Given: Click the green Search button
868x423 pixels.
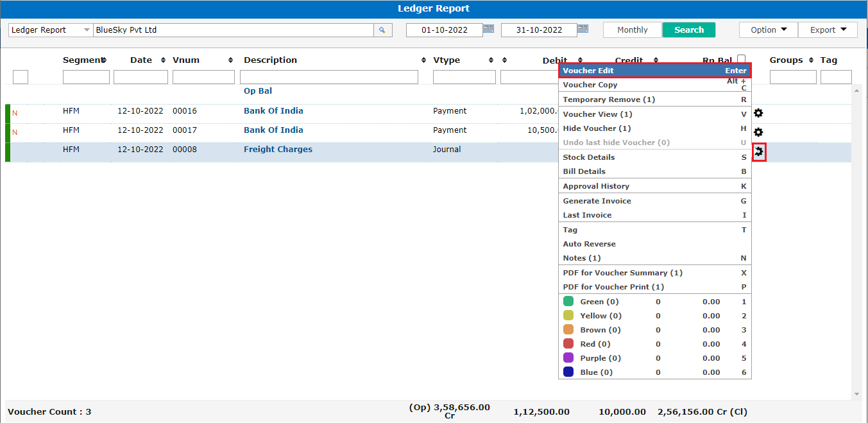Looking at the screenshot, I should pyautogui.click(x=688, y=30).
